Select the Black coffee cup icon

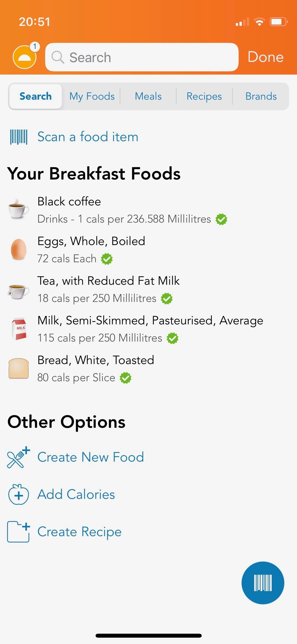[x=18, y=209]
